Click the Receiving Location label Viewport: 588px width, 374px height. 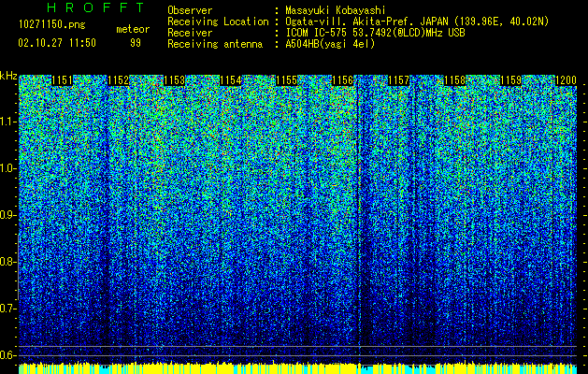tap(218, 22)
